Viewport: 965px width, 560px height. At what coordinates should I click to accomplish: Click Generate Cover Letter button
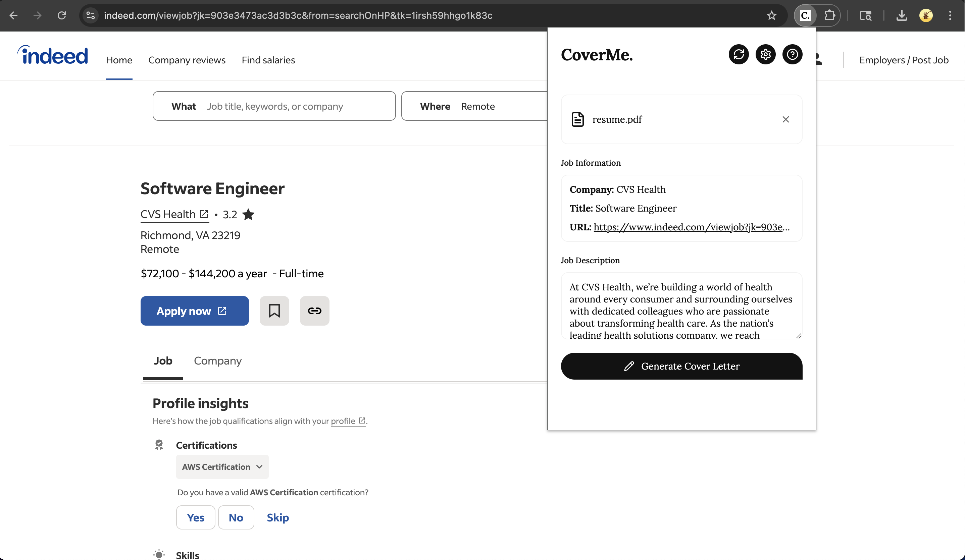(x=681, y=366)
